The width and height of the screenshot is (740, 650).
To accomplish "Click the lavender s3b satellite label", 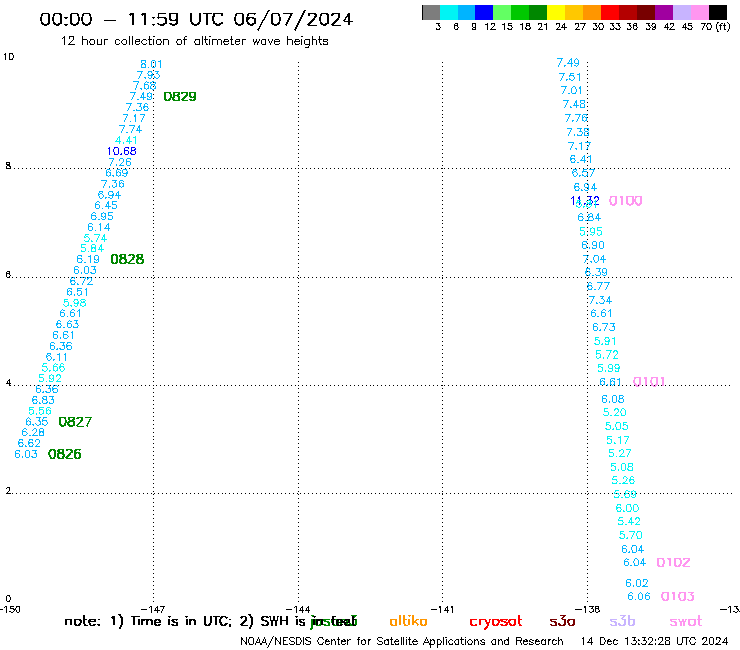I will point(622,621).
